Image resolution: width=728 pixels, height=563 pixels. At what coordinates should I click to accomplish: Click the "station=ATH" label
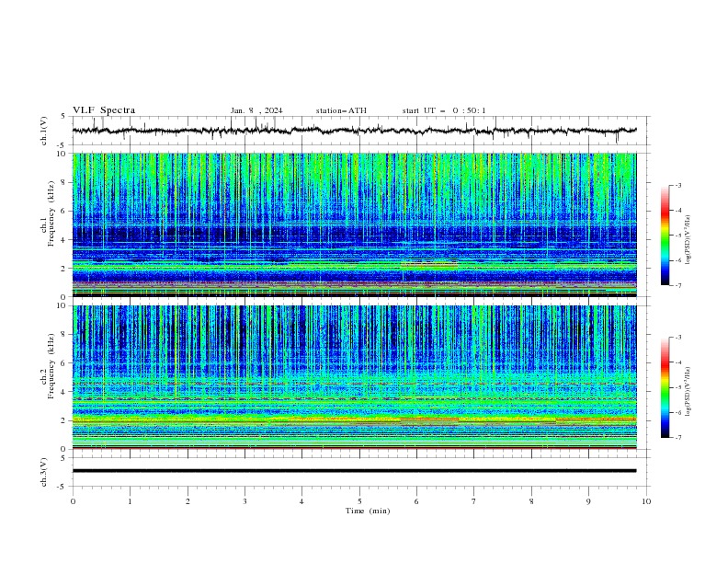tap(341, 110)
